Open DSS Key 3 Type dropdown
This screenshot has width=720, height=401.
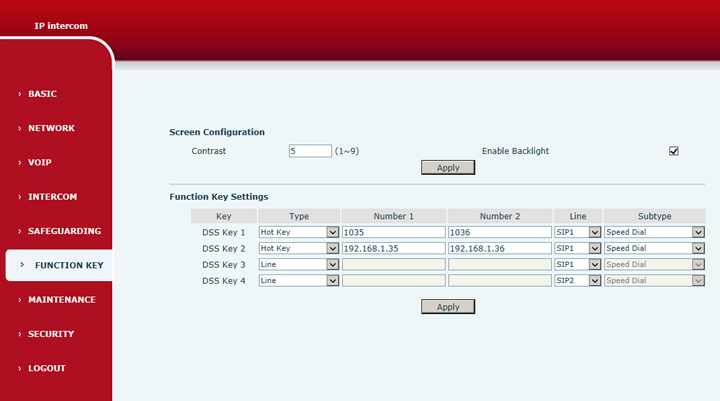(x=299, y=264)
